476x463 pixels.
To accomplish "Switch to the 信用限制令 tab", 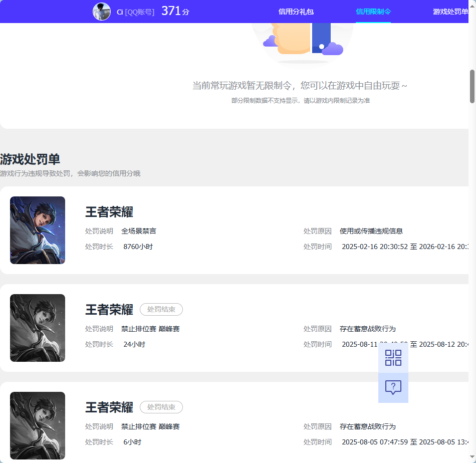I will click(373, 12).
